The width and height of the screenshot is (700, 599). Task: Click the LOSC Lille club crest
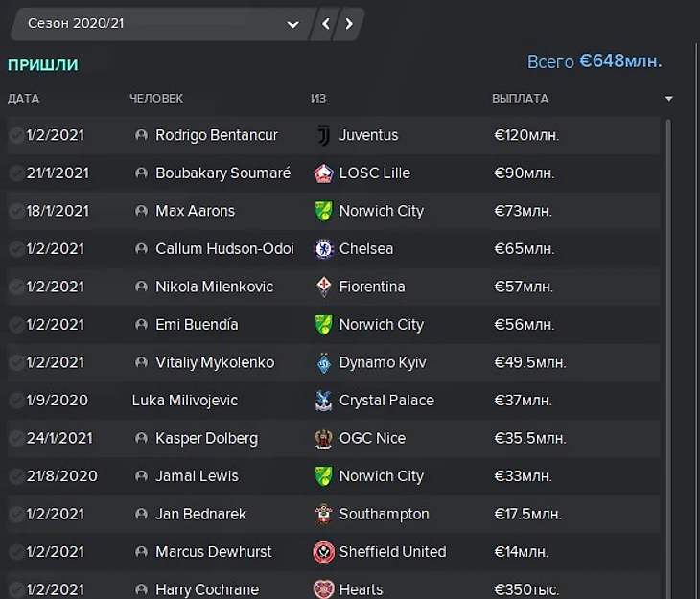point(323,173)
